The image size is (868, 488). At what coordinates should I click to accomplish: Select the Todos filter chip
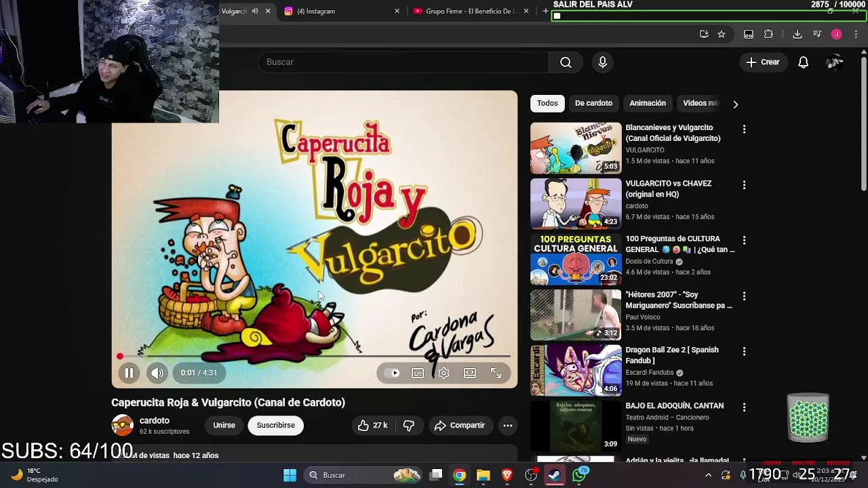tap(547, 103)
